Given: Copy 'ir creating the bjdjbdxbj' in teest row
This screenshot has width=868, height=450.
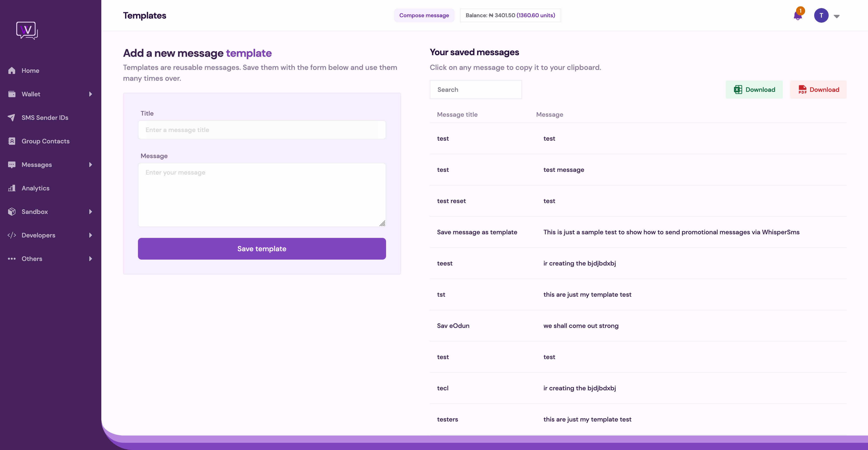Looking at the screenshot, I should click(580, 263).
